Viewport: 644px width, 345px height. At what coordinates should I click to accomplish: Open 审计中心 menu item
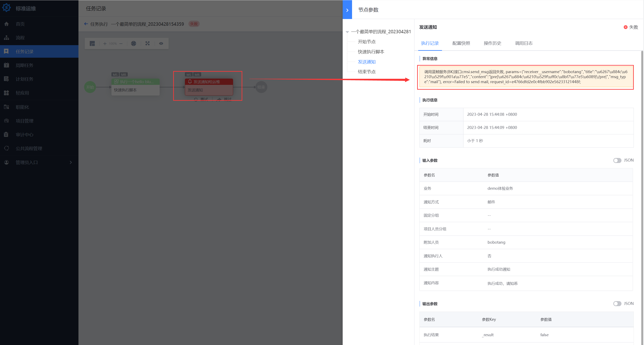(39, 134)
